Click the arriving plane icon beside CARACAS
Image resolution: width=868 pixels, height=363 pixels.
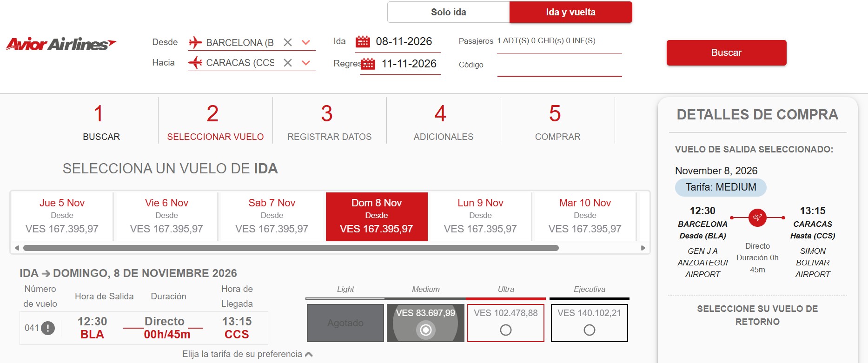(x=195, y=62)
